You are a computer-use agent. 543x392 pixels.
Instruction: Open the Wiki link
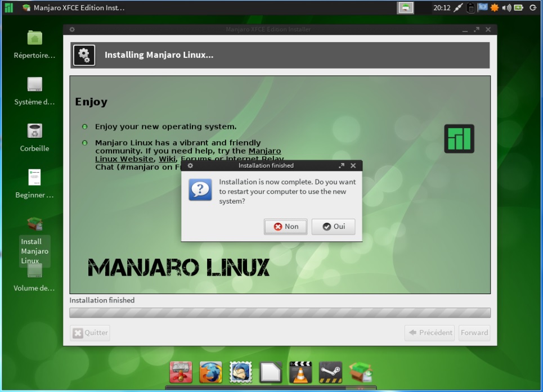pos(167,159)
